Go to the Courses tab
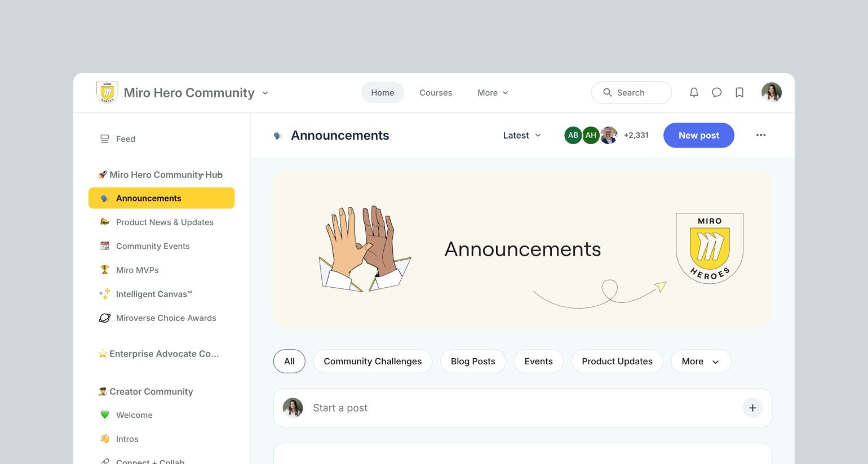Image resolution: width=868 pixels, height=464 pixels. tap(436, 92)
